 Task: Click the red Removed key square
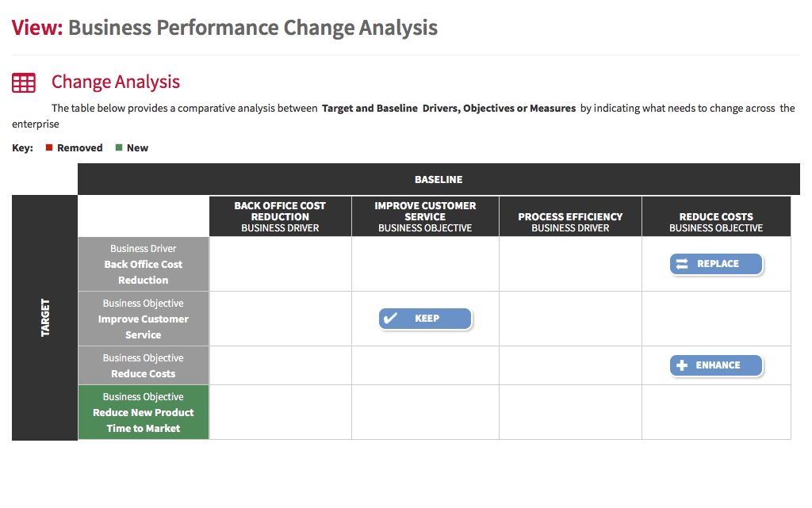click(x=49, y=147)
